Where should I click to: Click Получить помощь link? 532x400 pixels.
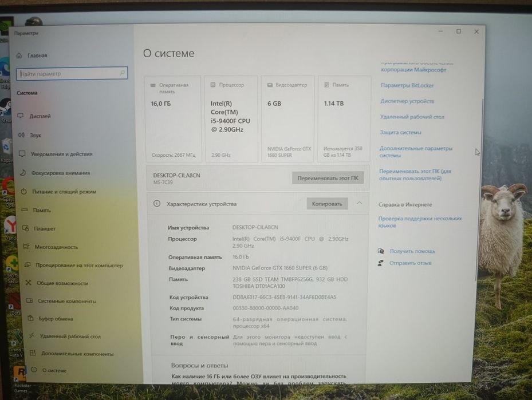(412, 251)
